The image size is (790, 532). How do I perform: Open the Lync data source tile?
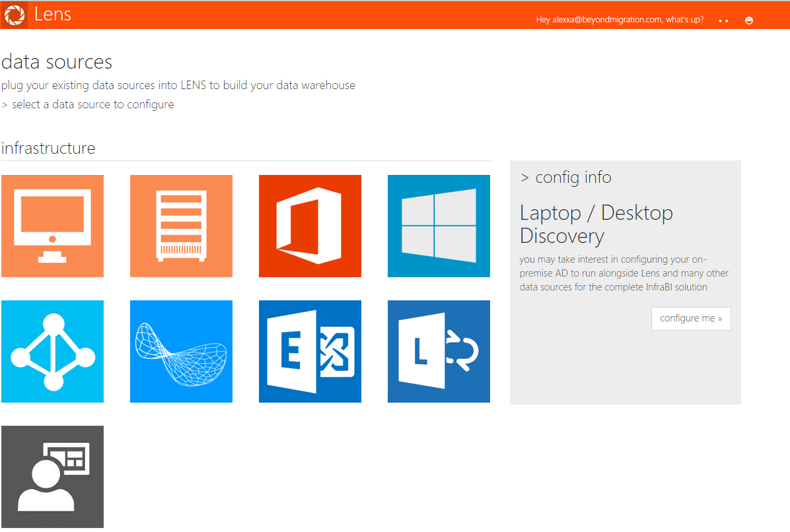coord(439,351)
